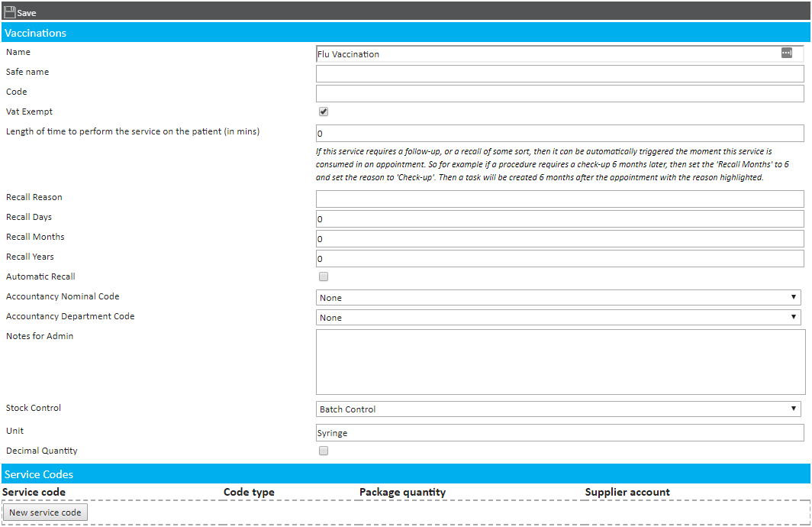The width and height of the screenshot is (812, 527).
Task: Click the ellipsis icon in Name field
Action: (x=786, y=53)
